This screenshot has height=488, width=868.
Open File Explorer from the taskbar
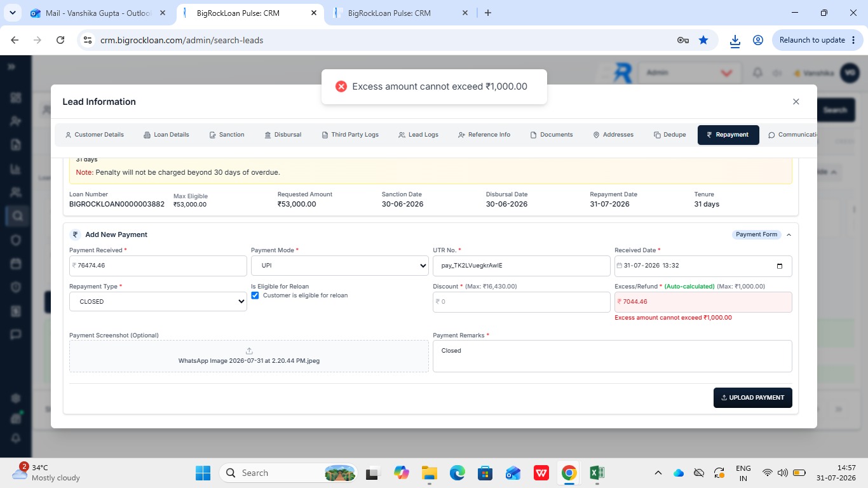point(430,473)
